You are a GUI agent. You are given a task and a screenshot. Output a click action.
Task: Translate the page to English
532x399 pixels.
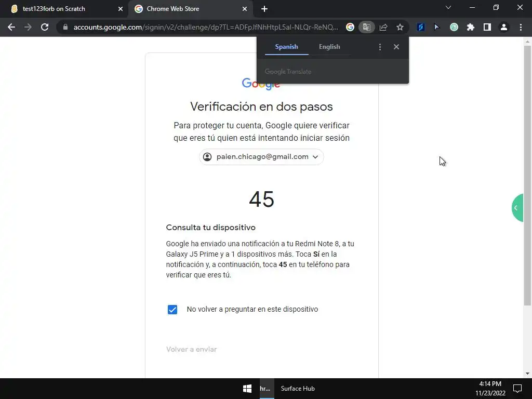[x=329, y=47]
